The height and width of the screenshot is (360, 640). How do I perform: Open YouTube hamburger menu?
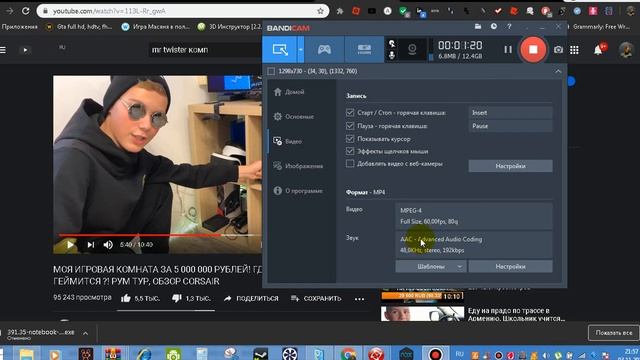(3, 50)
